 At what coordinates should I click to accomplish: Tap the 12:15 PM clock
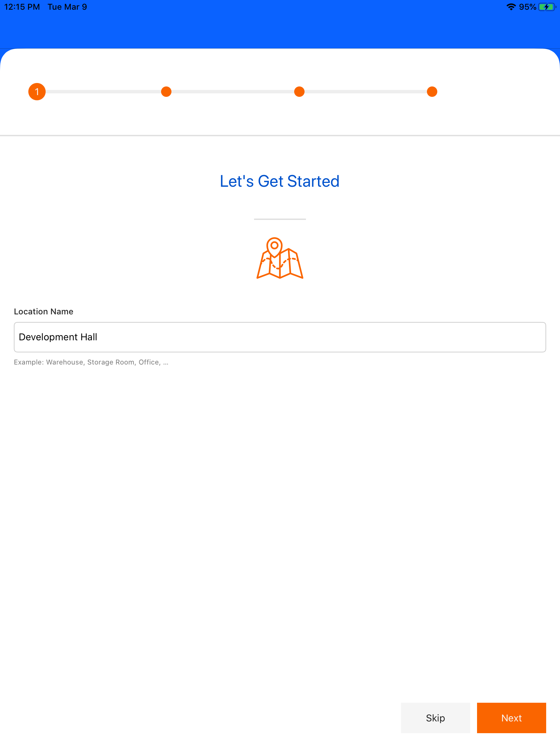click(22, 7)
